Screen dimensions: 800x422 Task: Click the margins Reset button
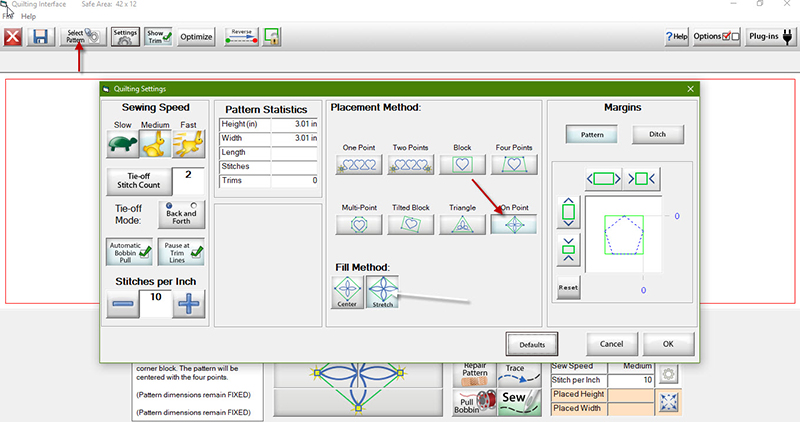(568, 287)
